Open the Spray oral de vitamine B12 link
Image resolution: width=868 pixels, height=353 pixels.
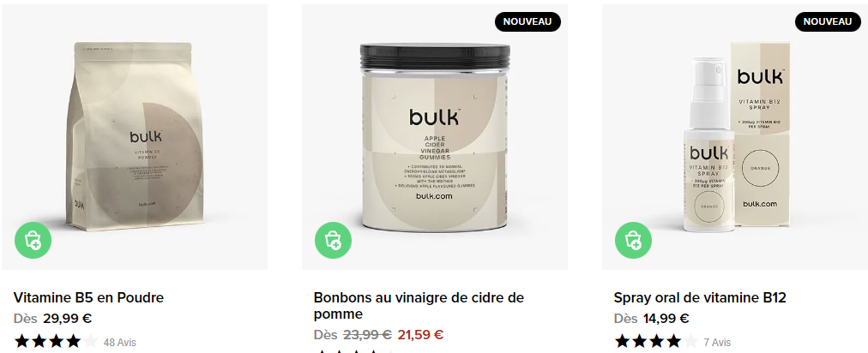tap(700, 297)
